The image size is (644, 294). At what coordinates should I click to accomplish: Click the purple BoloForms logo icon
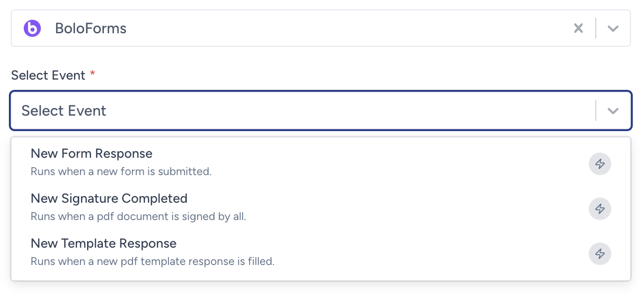pyautogui.click(x=32, y=29)
